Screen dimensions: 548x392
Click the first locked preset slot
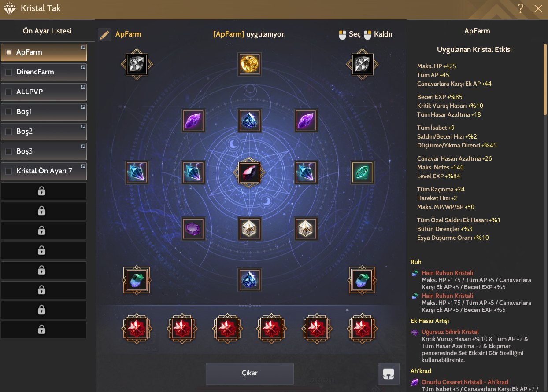[44, 191]
